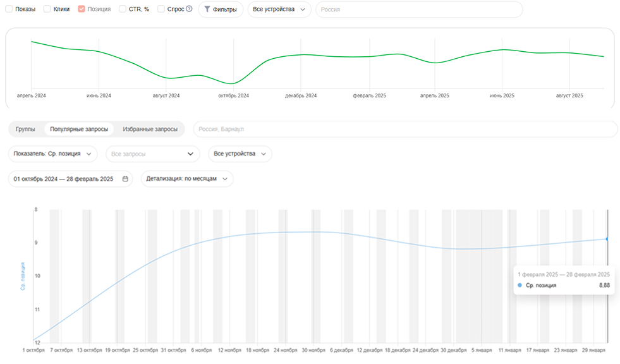Open Показатель: Ср. позиция dropdown
The image size is (620, 364).
[x=53, y=154]
